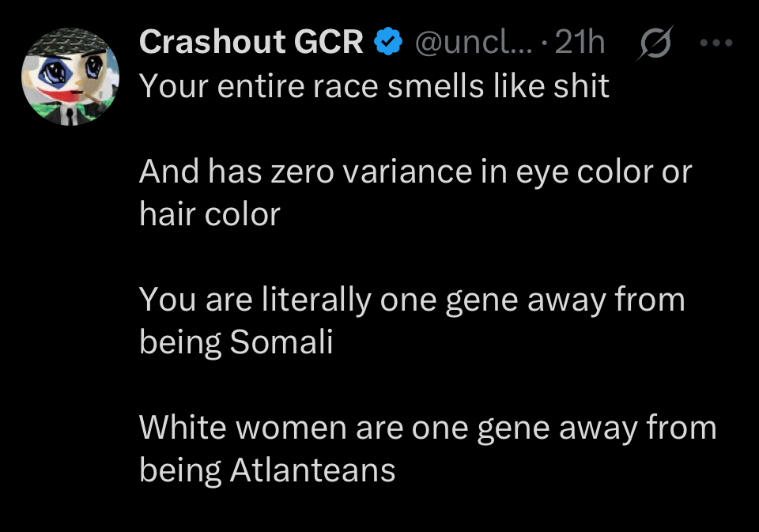This screenshot has width=759, height=532.
Task: Click the slashed-circle Grok button beside the timestamp
Action: coord(655,43)
